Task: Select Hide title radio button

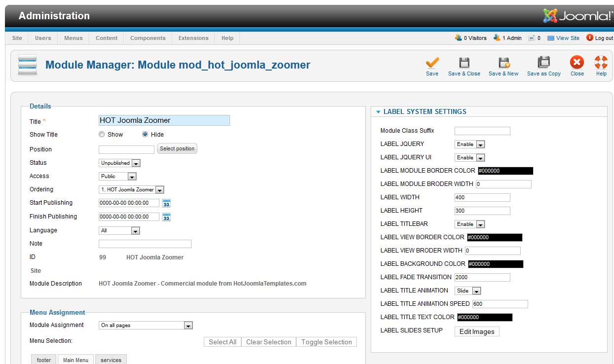Action: (145, 134)
